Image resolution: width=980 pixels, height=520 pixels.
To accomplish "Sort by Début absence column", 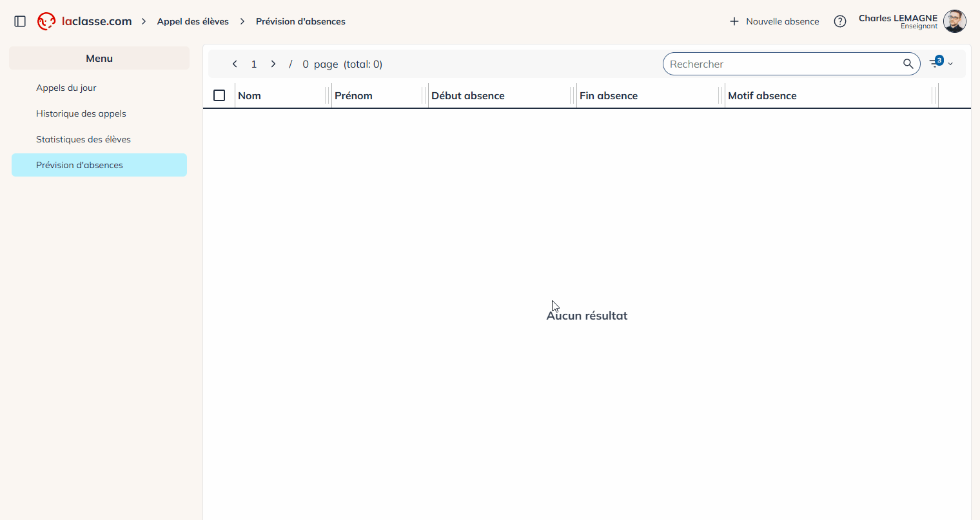I will point(467,95).
